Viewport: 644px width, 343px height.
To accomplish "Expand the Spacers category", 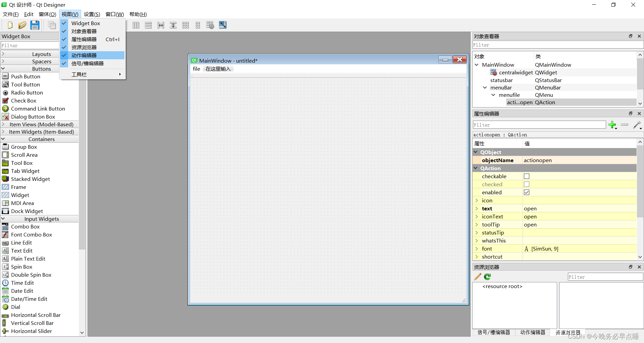I will 3,61.
